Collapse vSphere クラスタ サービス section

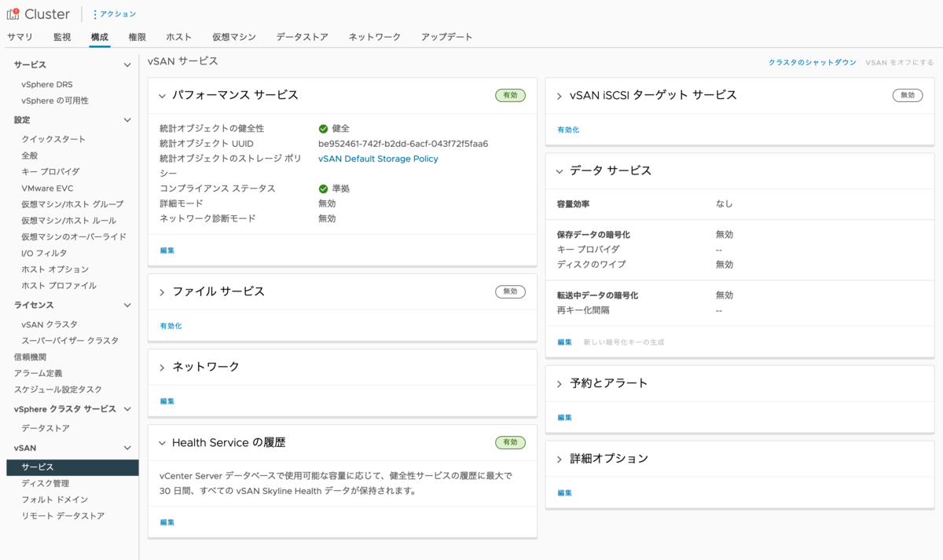coord(127,409)
